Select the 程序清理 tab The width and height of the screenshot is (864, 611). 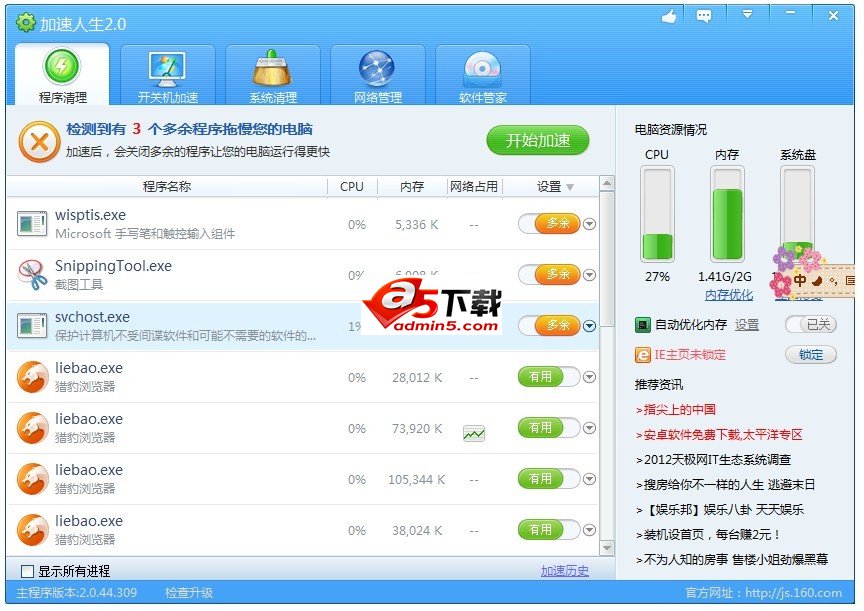(62, 75)
